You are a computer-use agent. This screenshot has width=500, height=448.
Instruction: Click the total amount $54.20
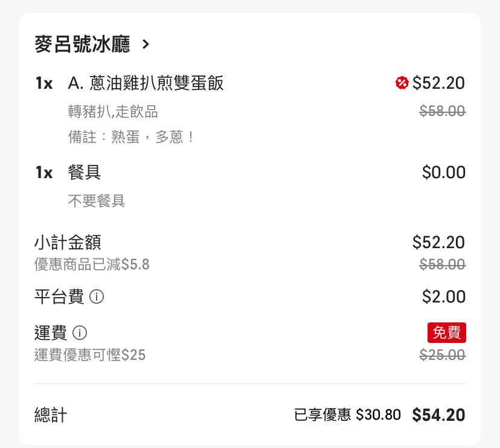438,415
